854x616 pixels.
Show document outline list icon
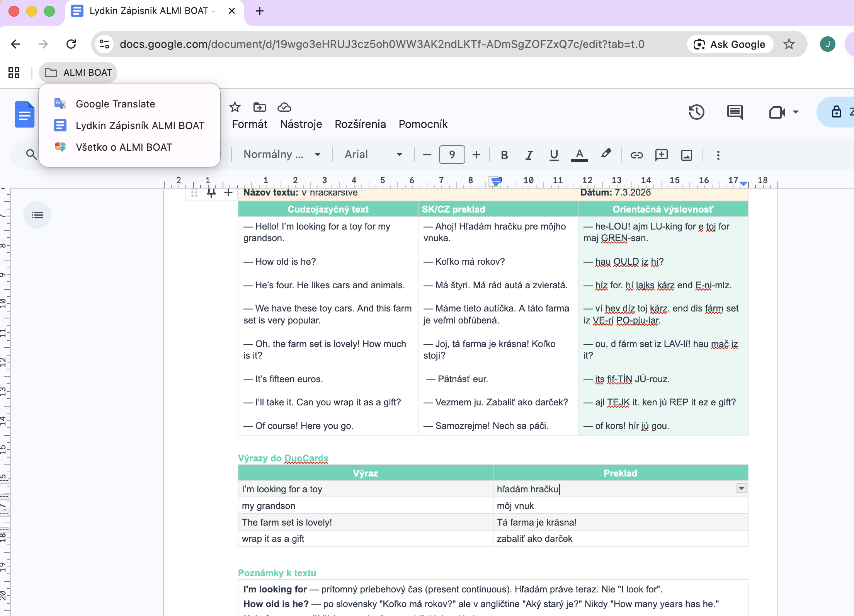click(37, 215)
